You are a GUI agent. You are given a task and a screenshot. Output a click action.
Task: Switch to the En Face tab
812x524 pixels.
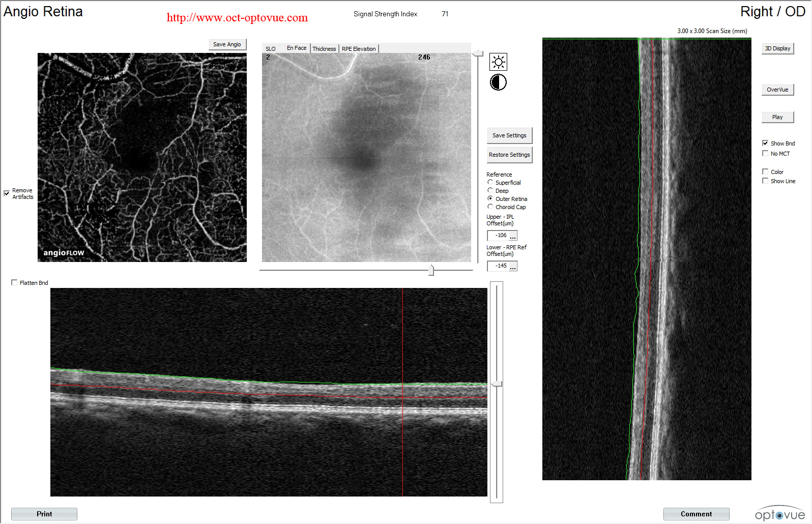pos(297,48)
